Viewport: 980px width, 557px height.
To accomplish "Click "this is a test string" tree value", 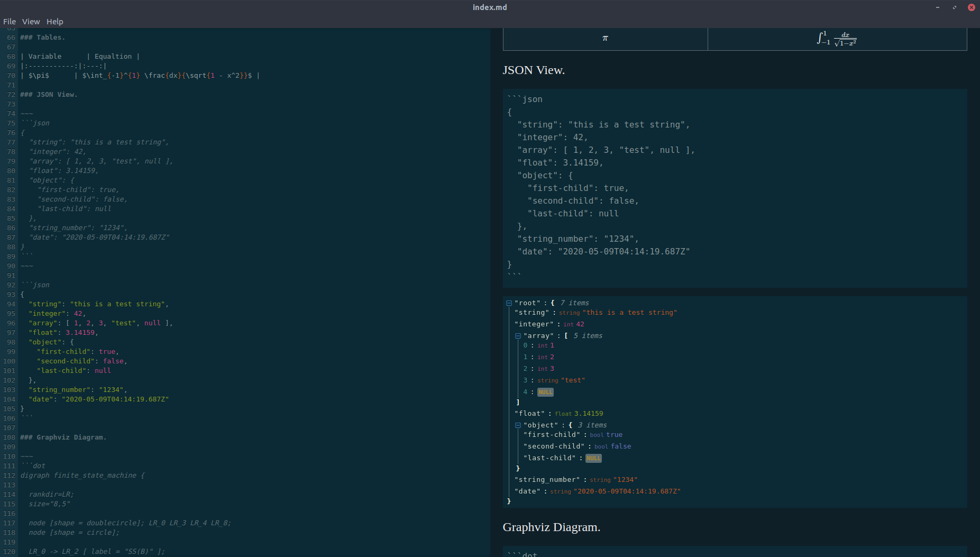I will (x=629, y=313).
